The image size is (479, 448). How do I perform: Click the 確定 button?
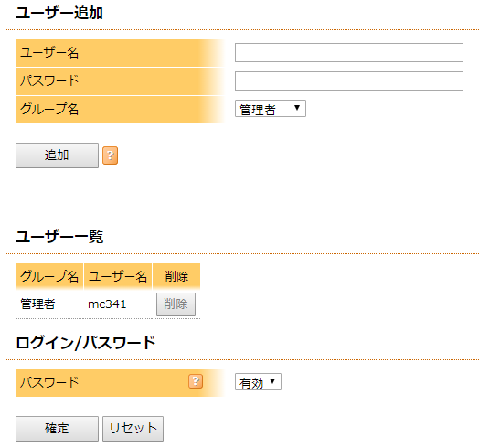(57, 429)
